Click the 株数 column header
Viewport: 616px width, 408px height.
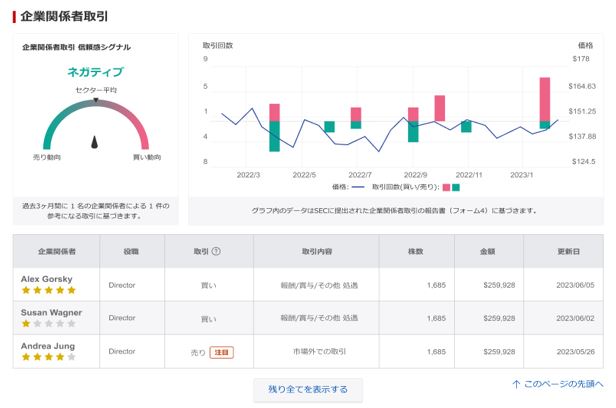click(416, 251)
